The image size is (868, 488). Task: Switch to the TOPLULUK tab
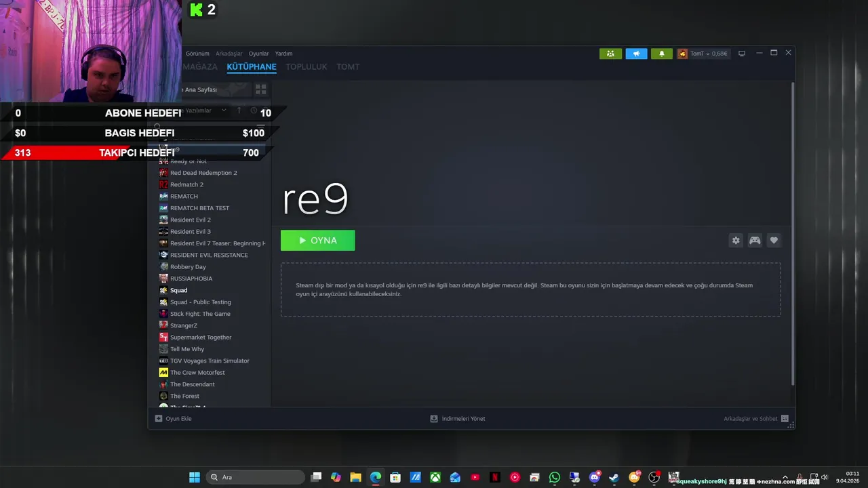306,66
